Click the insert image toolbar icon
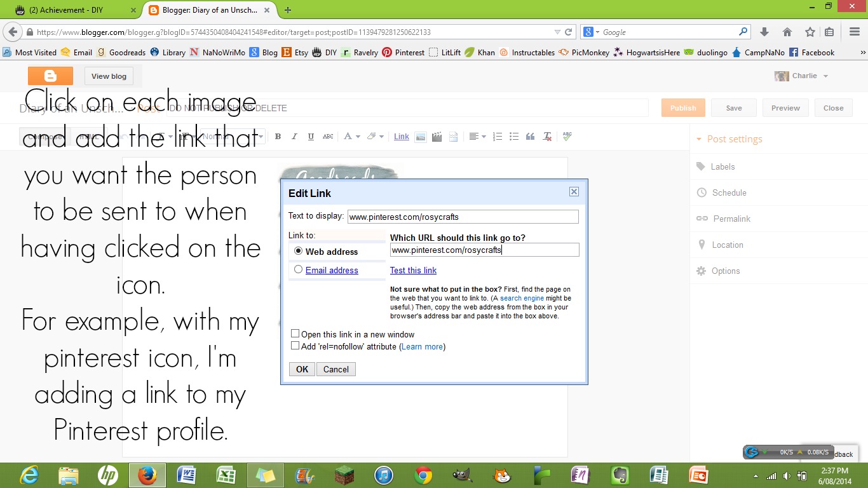The width and height of the screenshot is (868, 488). click(x=420, y=137)
